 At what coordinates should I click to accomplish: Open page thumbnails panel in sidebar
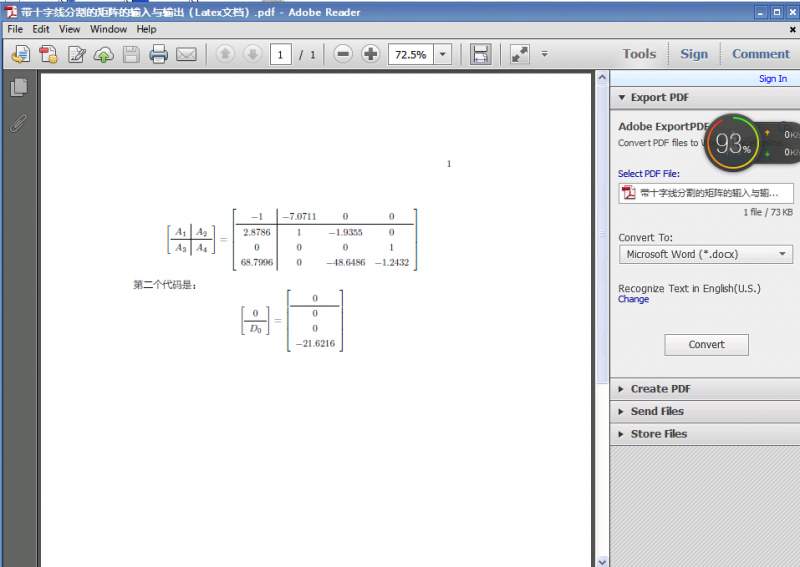(19, 87)
